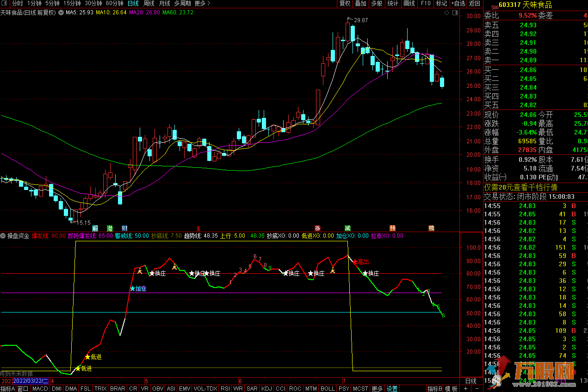Screen dimensions: 588x392
Task: Click the 解 event marker icon
Action: click(x=95, y=228)
